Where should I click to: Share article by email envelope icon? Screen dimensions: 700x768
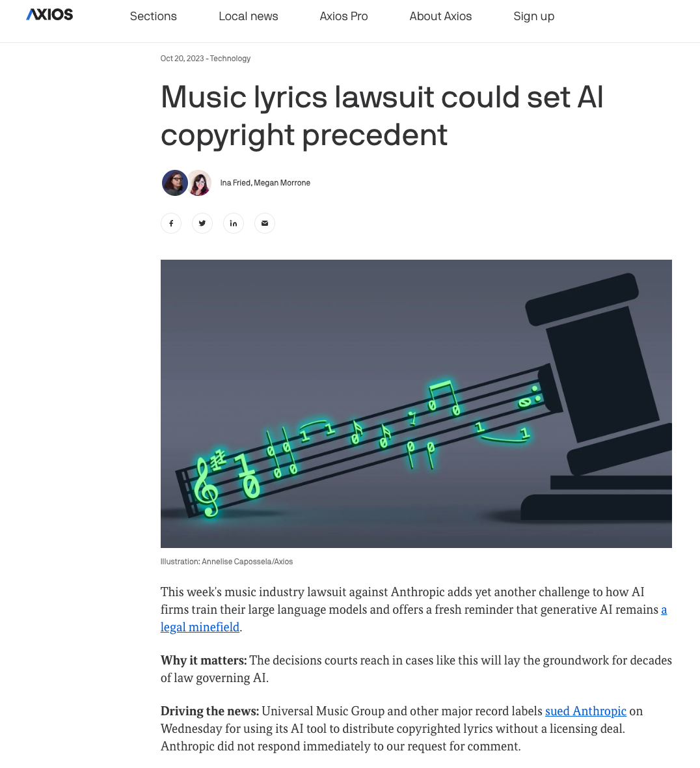265,223
